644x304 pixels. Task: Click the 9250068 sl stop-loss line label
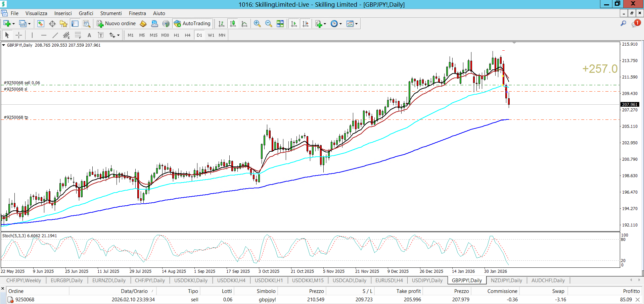(x=15, y=89)
